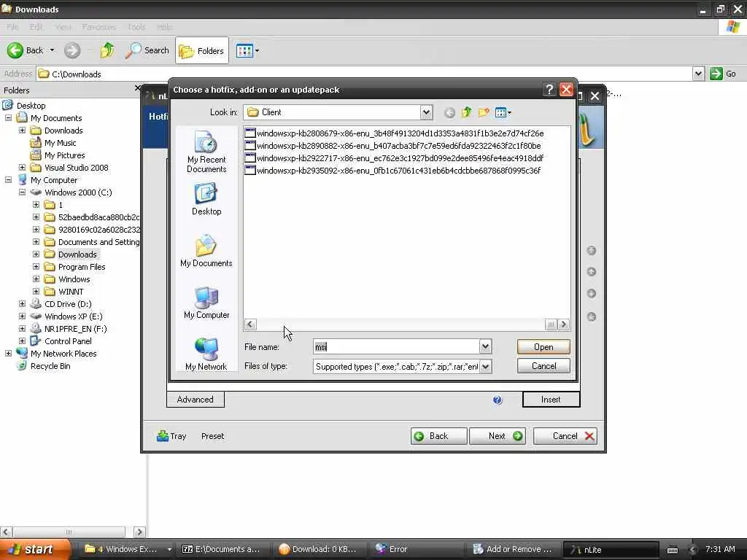Open Explorer address bar dropdown
The height and width of the screenshot is (560, 747).
coord(698,74)
